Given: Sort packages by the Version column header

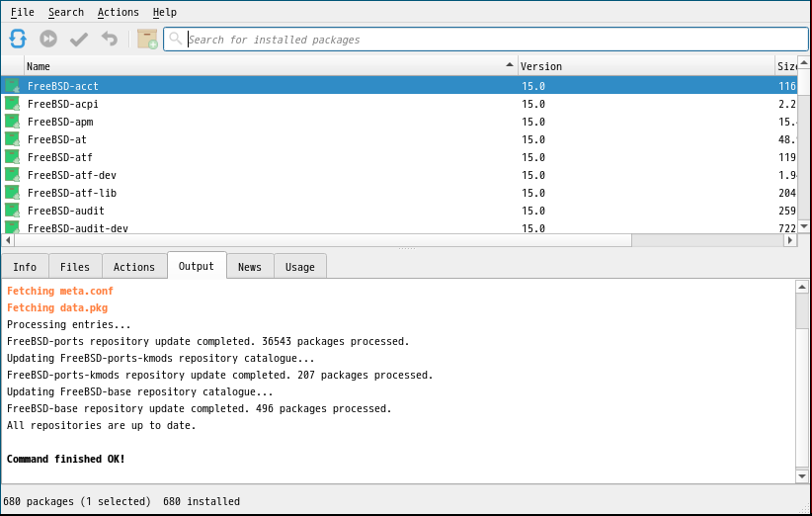Looking at the screenshot, I should 642,66.
